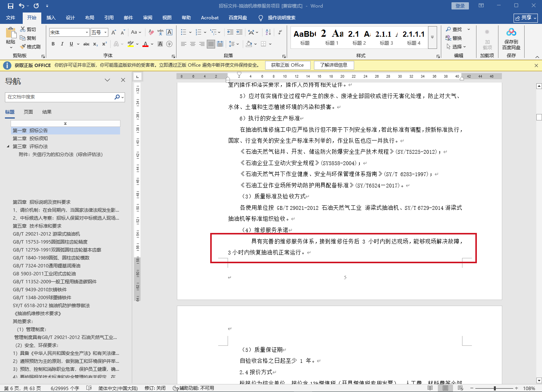
Task: Save the document from the quick access toolbar
Action: pyautogui.click(x=10, y=6)
